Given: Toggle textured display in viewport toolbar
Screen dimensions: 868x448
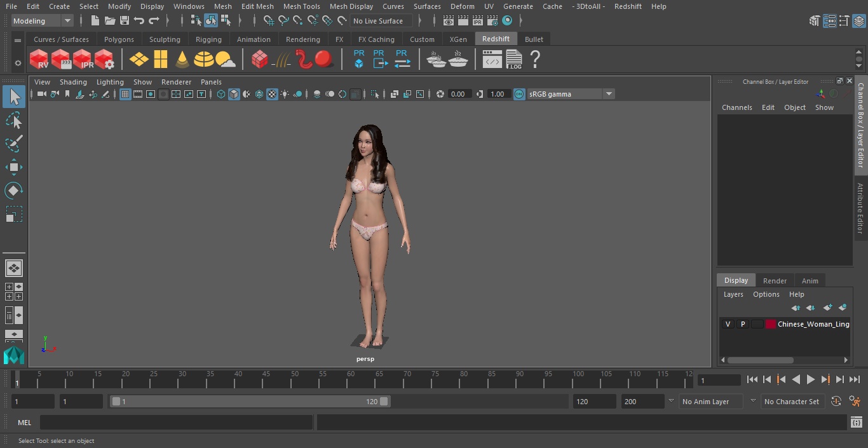Looking at the screenshot, I should (272, 94).
